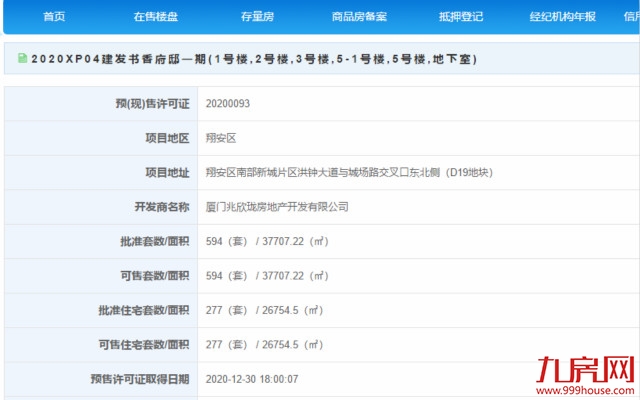Switch to the 抵押登记 section
This screenshot has height=400, width=640.
tap(461, 16)
